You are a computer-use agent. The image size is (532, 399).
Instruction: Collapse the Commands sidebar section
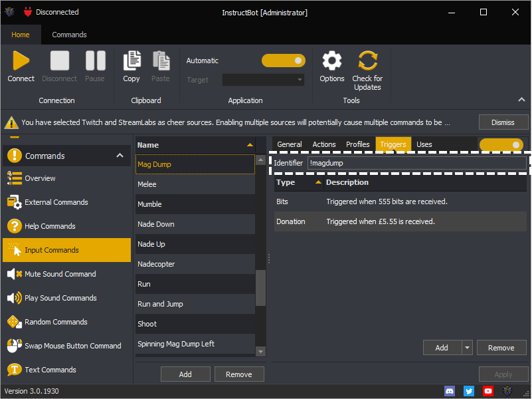click(120, 156)
